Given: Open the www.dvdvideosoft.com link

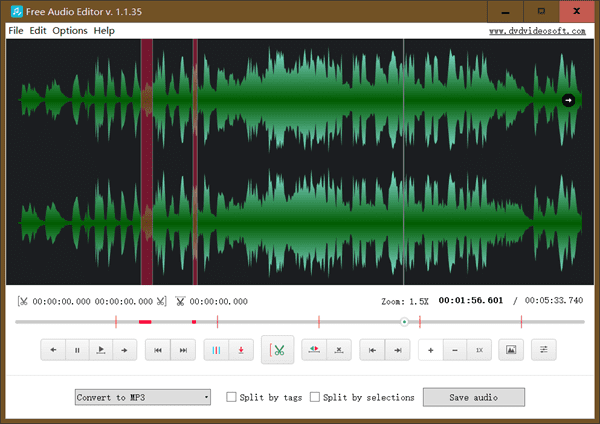Looking at the screenshot, I should pos(537,31).
